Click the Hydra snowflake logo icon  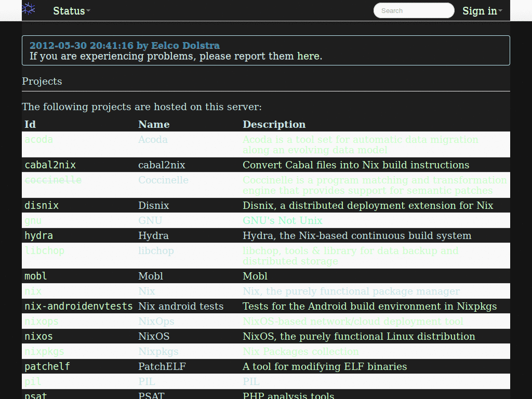tap(29, 9)
